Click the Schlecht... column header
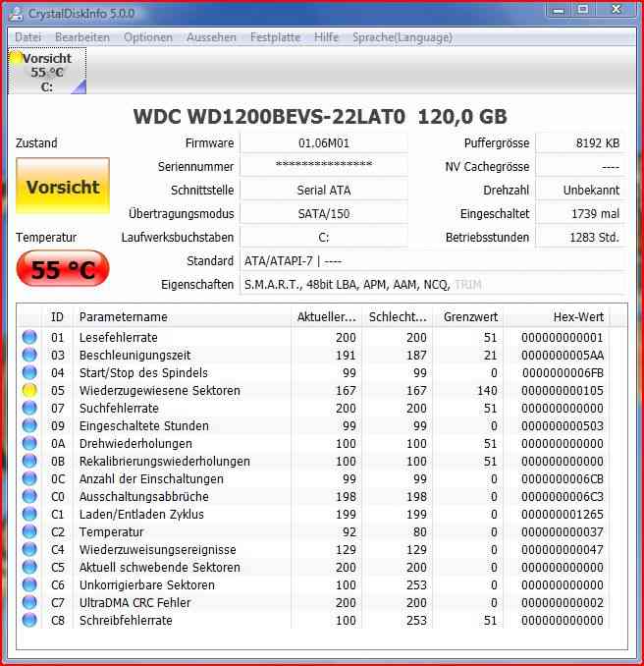Screen dimensions: 644x666 (398, 317)
